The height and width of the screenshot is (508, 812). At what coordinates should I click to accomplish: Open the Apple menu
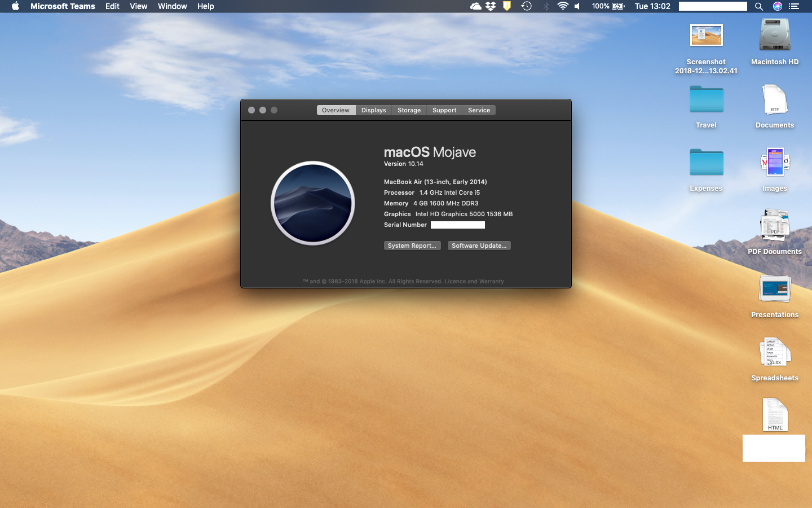[x=15, y=6]
